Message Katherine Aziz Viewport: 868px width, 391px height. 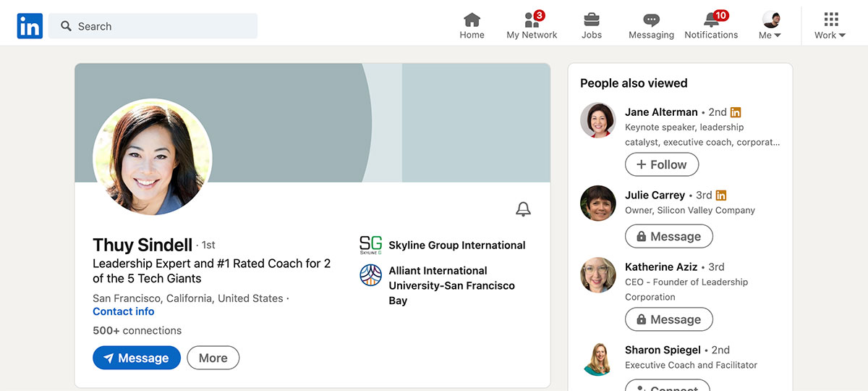point(668,319)
